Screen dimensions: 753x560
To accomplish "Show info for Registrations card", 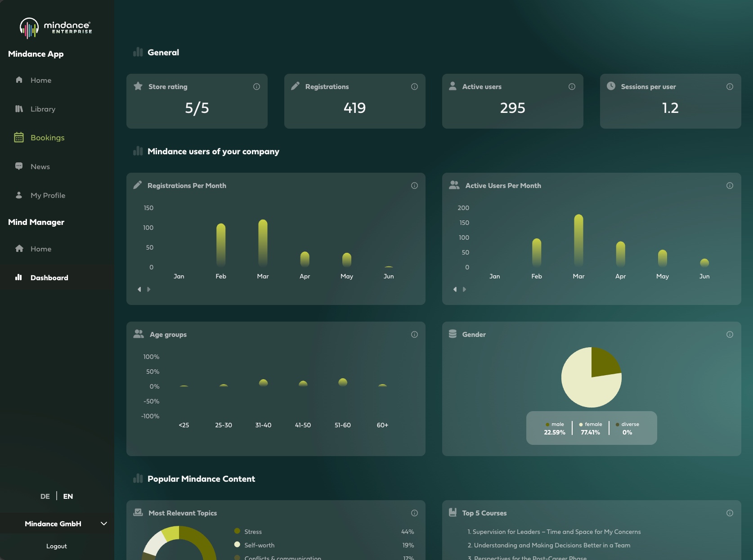I will point(414,86).
